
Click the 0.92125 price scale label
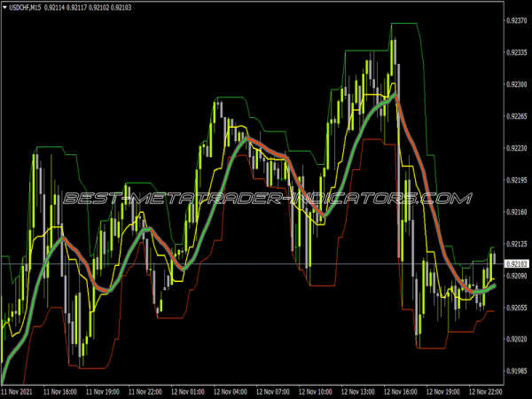pos(517,244)
